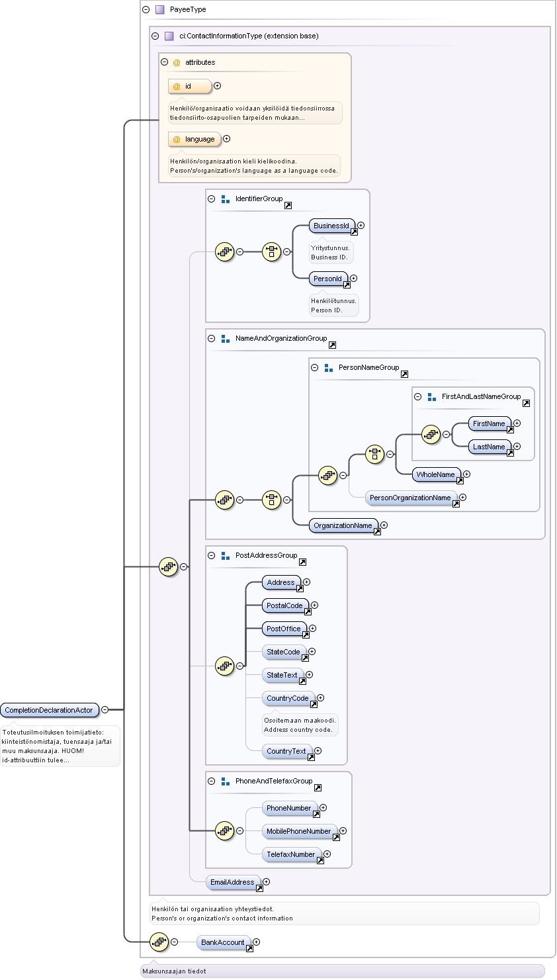Select the id attribute box
The height and width of the screenshot is (980, 557).
pyautogui.click(x=190, y=86)
